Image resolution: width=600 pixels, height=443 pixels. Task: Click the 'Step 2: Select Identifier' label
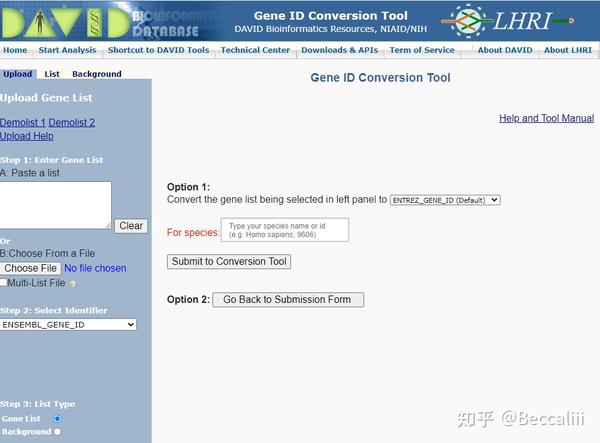point(54,311)
